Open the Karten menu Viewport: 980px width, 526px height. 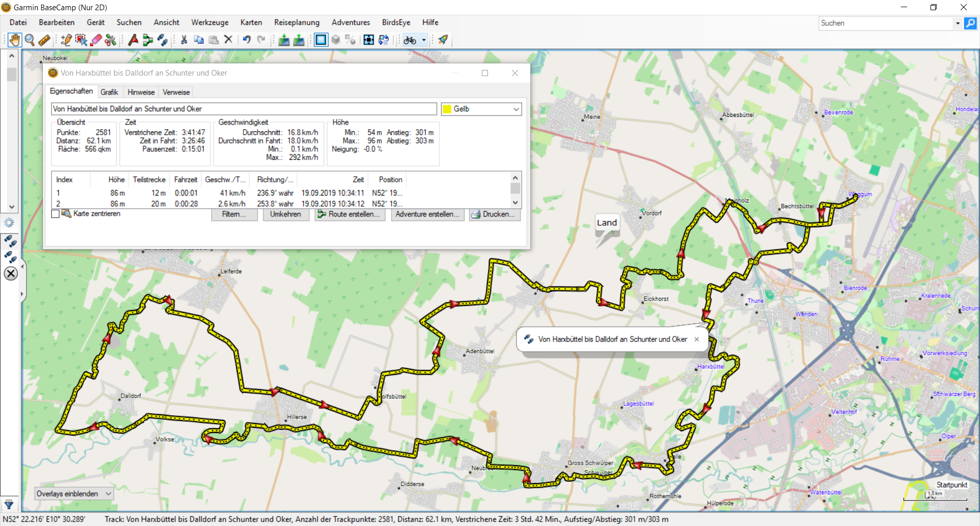(251, 22)
